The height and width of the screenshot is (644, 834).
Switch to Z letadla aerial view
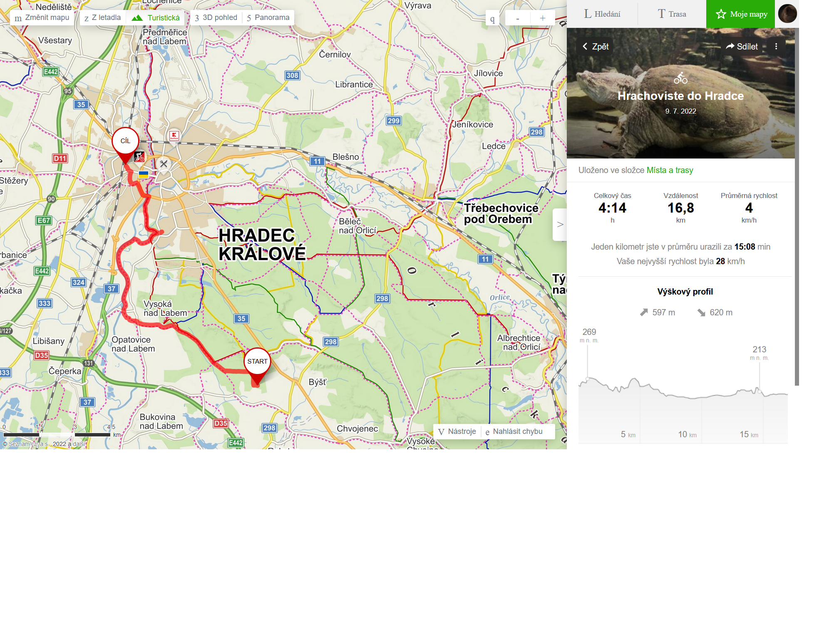coord(102,17)
